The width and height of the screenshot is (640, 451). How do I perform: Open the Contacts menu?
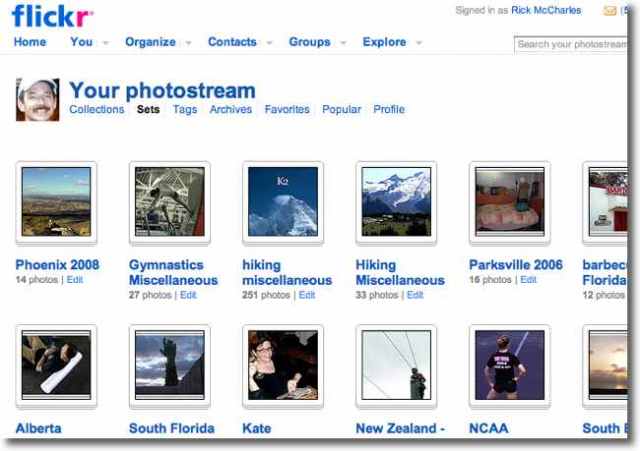232,42
